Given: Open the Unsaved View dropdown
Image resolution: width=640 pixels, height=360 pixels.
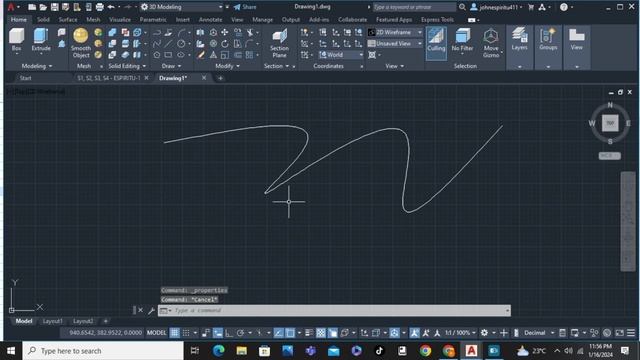Looking at the screenshot, I should 395,43.
